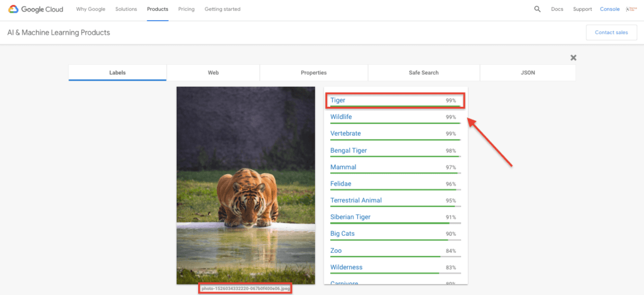The height and width of the screenshot is (295, 644).
Task: Open the Safe Search tab
Action: (x=423, y=73)
